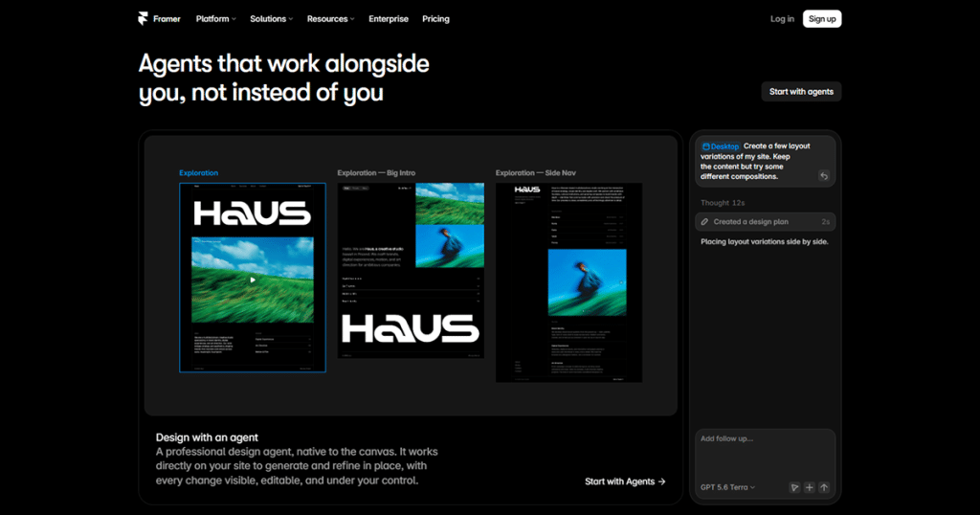Expand the Created a design plan step
The width and height of the screenshot is (980, 515).
[x=765, y=222]
